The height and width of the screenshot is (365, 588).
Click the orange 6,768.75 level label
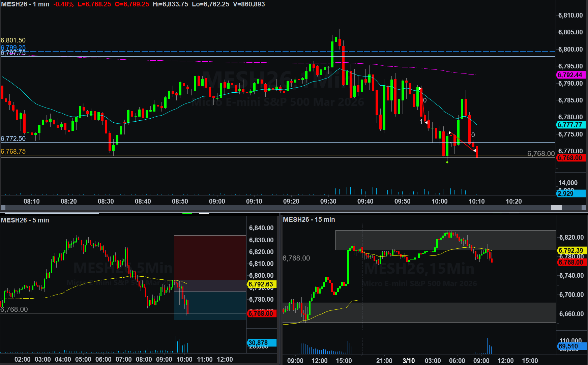tap(13, 152)
